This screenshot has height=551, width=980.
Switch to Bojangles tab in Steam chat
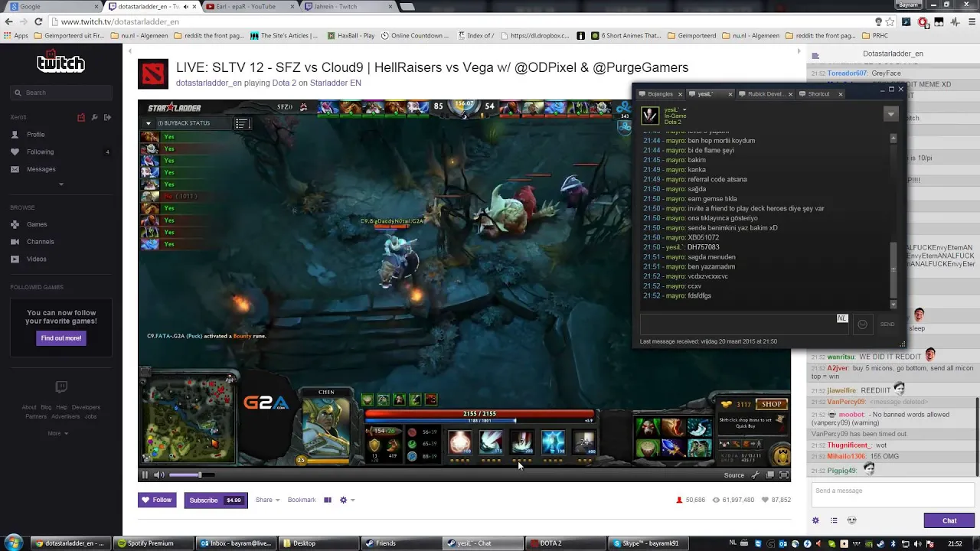pos(659,94)
